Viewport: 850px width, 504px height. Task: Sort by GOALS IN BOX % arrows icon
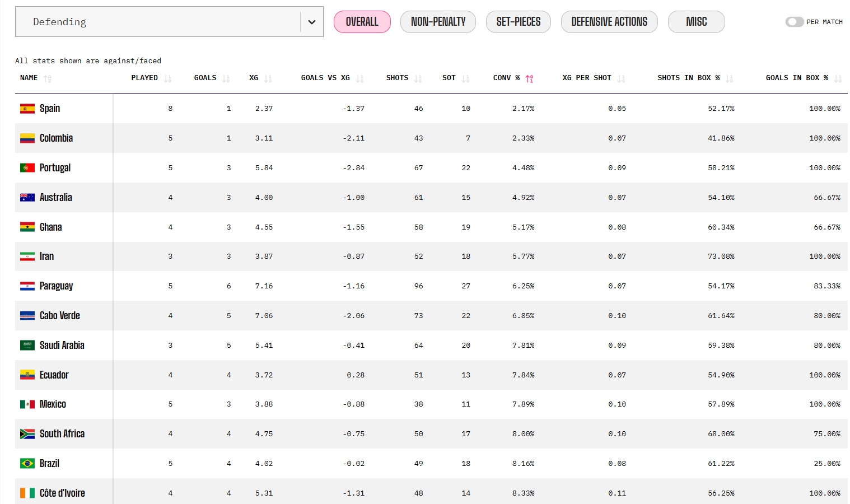pyautogui.click(x=838, y=79)
